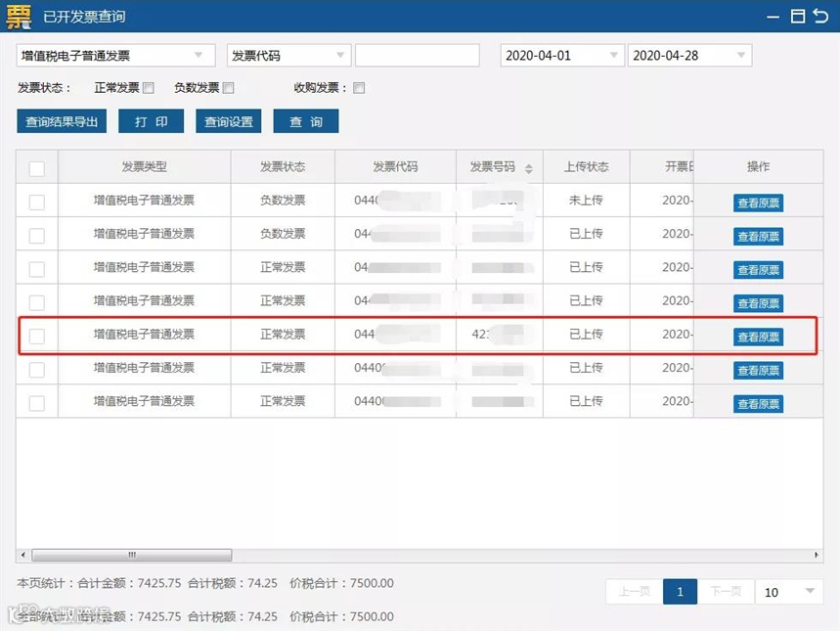This screenshot has height=631, width=840.
Task: Open the start date 2020-04-01 dropdown
Action: click(x=562, y=55)
